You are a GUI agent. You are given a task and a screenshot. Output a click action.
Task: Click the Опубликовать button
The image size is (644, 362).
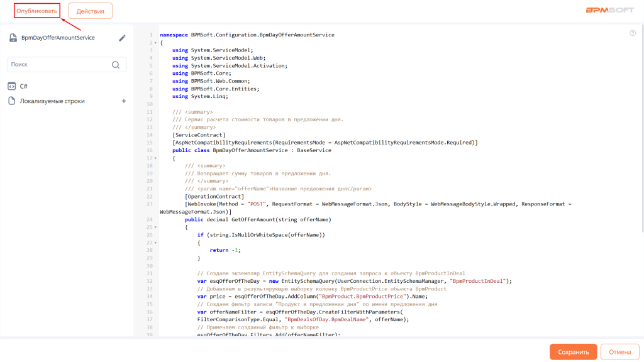36,11
